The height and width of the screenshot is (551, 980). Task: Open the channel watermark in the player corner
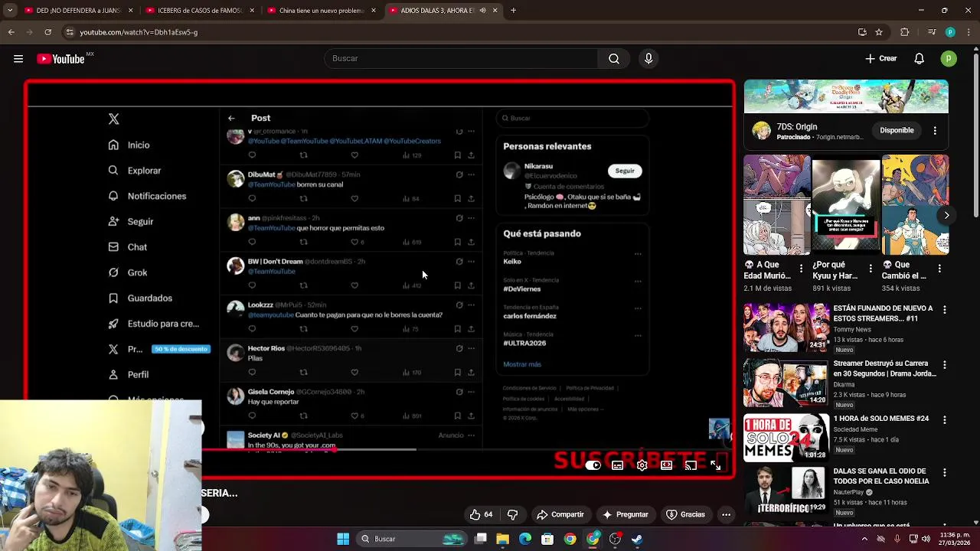point(719,429)
